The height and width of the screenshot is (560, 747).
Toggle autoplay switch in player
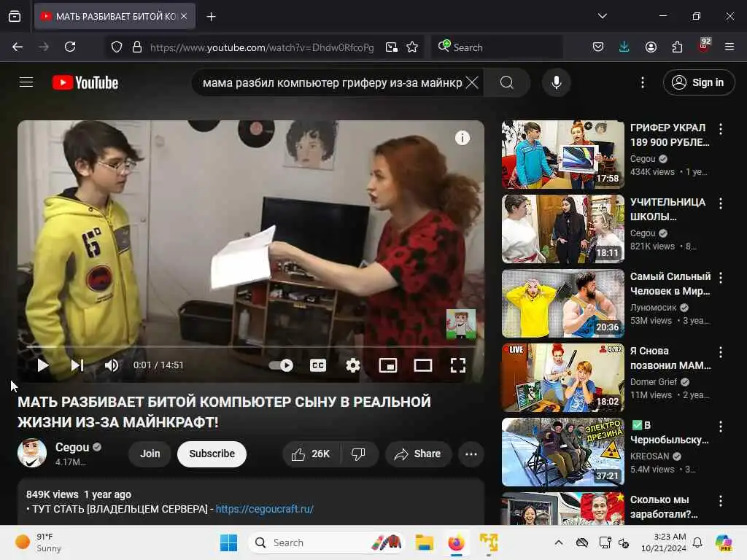click(281, 365)
